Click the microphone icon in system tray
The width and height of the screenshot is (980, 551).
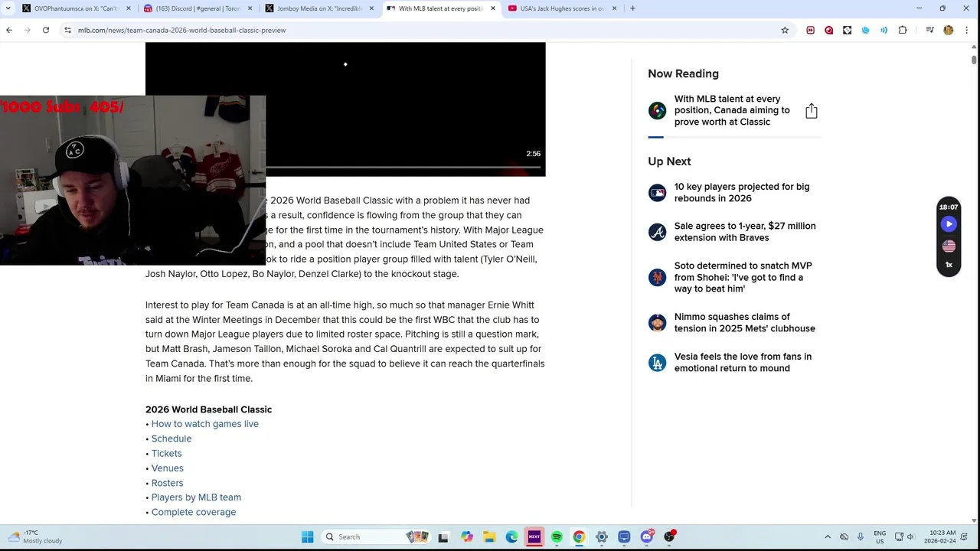point(861,536)
